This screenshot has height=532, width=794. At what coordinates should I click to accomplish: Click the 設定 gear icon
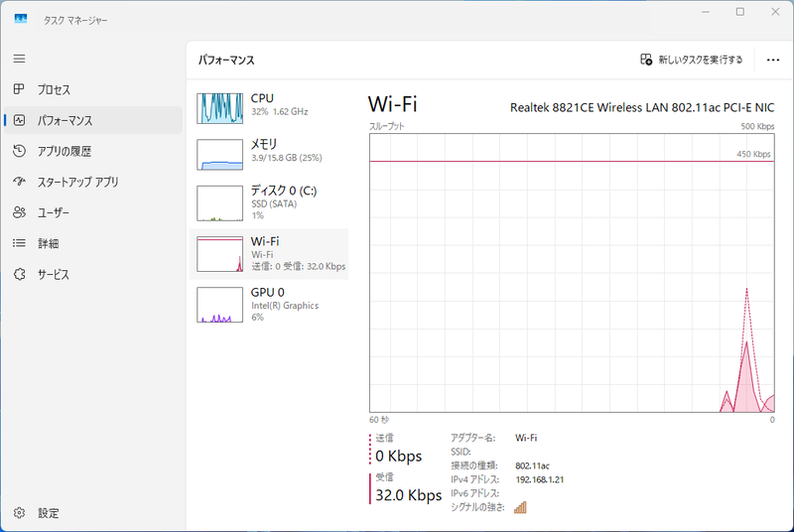[19, 513]
